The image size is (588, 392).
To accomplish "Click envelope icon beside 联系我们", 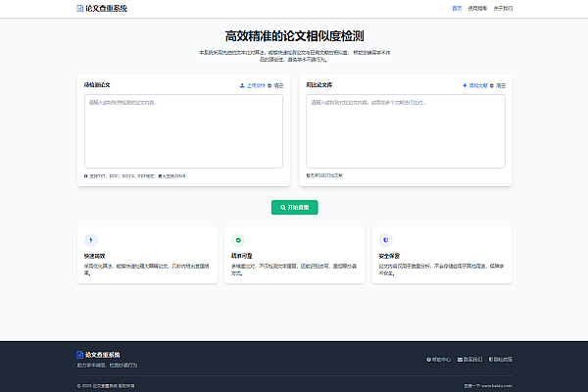I will click(x=460, y=360).
